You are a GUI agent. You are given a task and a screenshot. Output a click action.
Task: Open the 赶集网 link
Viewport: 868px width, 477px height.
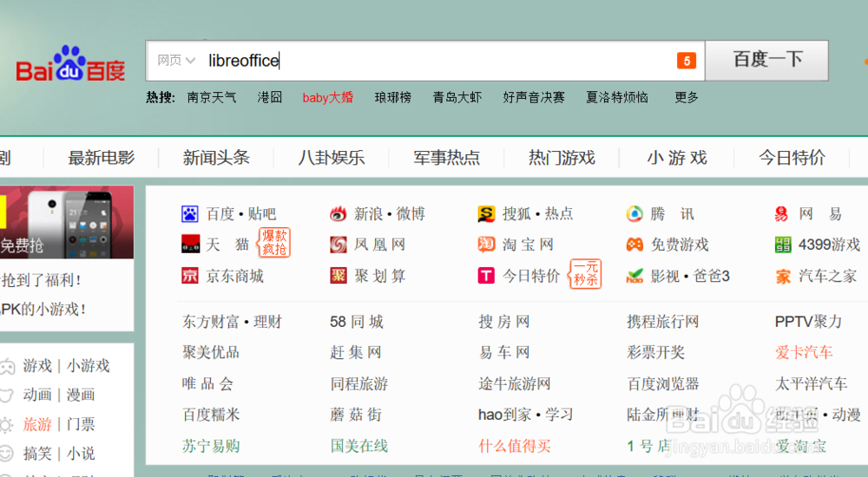(x=355, y=352)
